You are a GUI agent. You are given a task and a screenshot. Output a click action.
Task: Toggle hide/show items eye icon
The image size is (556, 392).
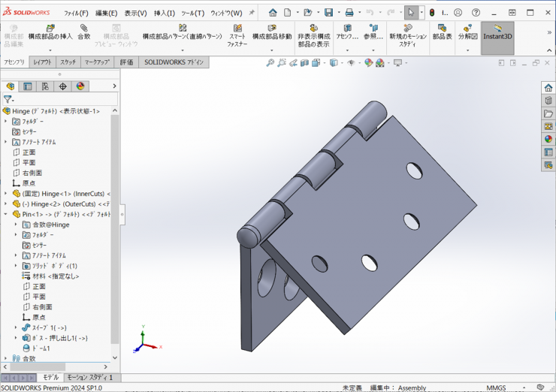pyautogui.click(x=351, y=63)
